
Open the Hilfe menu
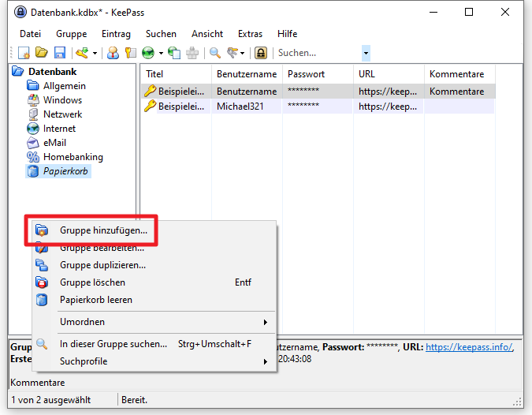coord(287,34)
